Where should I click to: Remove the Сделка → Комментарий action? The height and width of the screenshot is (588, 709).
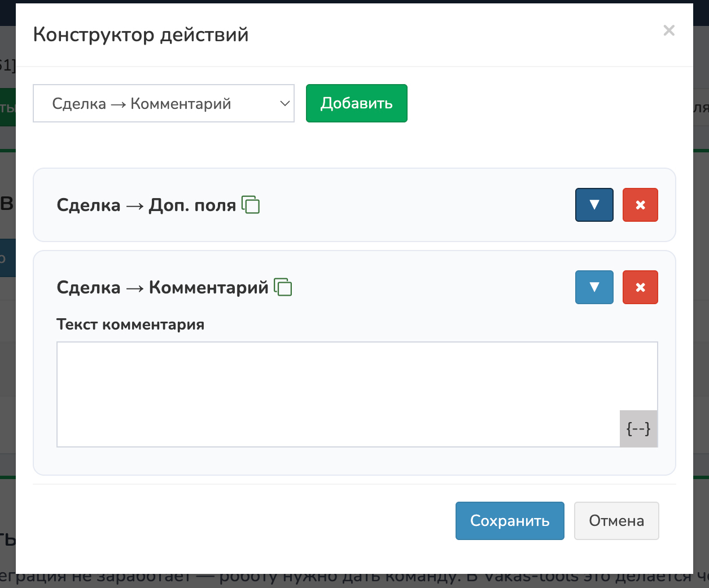640,287
